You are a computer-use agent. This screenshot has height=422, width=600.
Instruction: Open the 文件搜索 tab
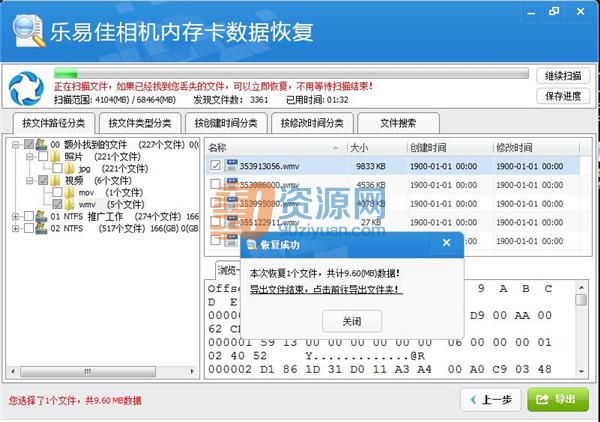398,123
